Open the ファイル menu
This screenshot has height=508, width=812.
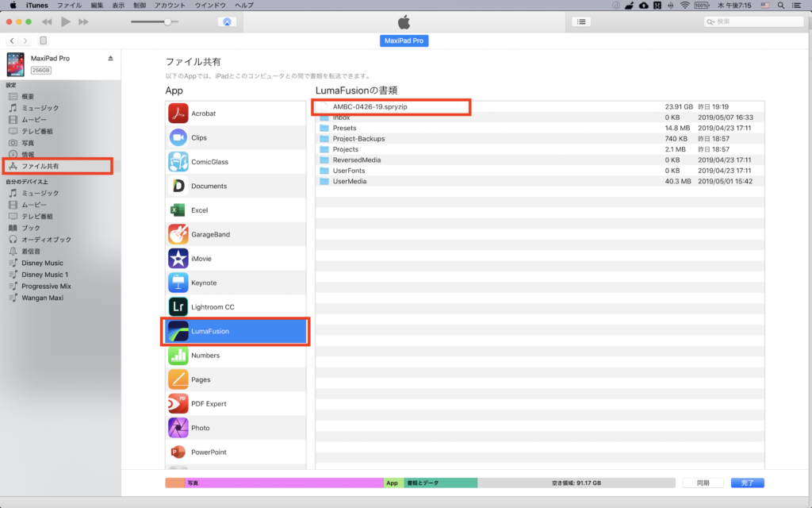(x=70, y=6)
